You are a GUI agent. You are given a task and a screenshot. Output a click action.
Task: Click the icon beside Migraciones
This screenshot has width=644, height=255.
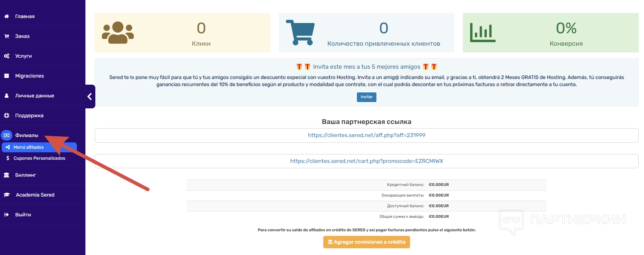(x=6, y=76)
